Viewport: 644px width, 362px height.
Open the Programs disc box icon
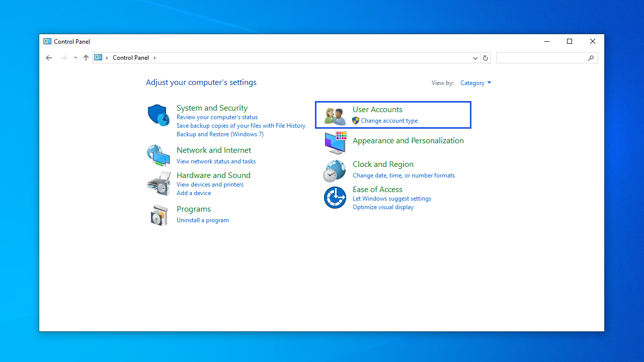point(159,215)
